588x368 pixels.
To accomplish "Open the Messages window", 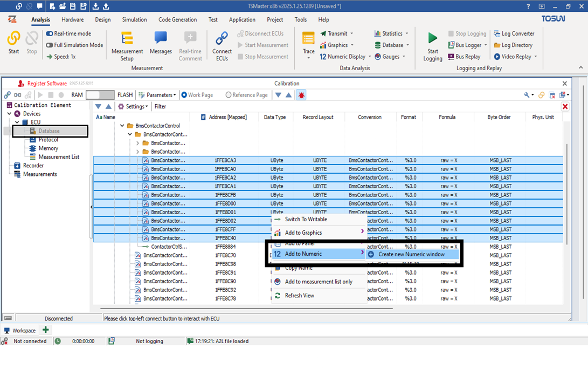I will click(x=161, y=43).
